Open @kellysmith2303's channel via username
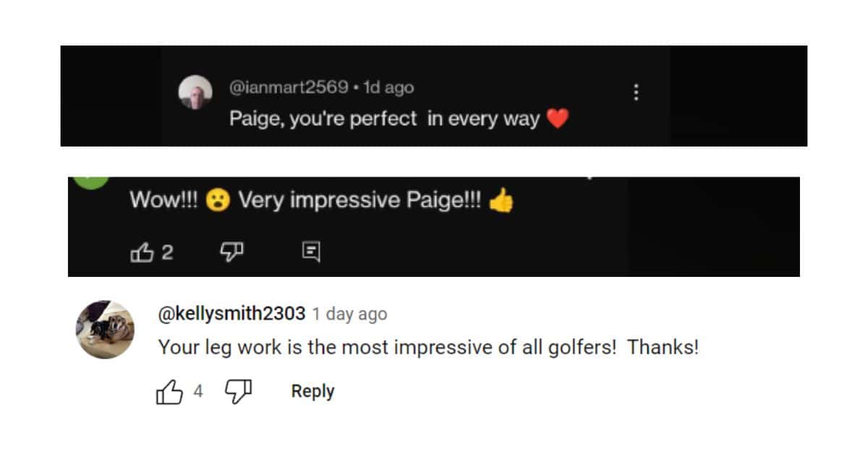The image size is (868, 454). [231, 314]
